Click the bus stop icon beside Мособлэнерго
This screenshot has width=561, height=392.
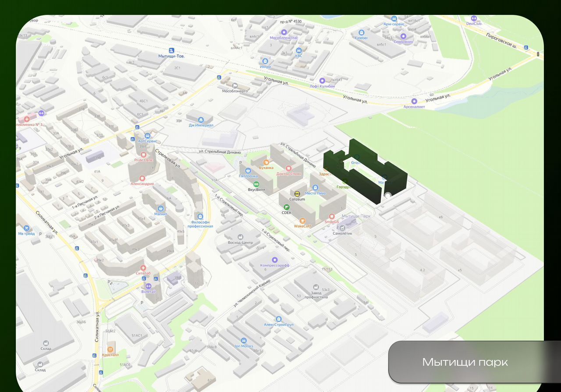tap(219, 78)
